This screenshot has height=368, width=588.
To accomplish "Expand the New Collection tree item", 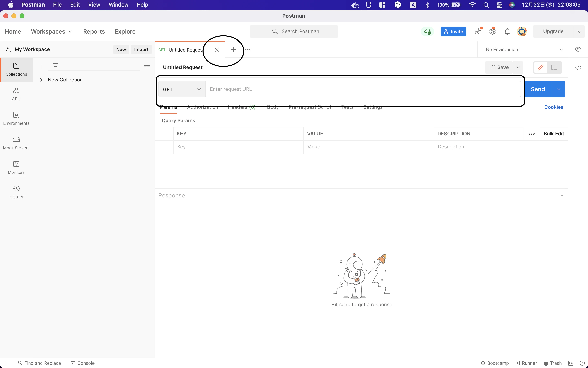I will tap(41, 80).
